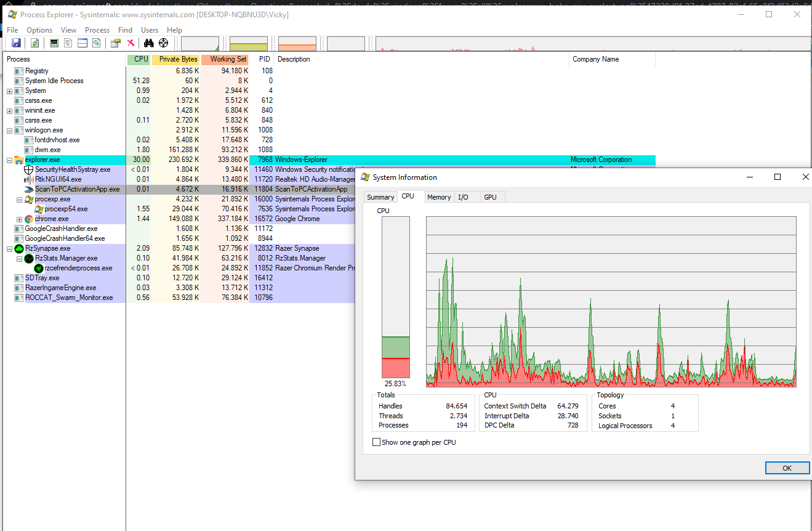Click the red X Kill Process icon
The width and height of the screenshot is (812, 531).
click(x=131, y=43)
